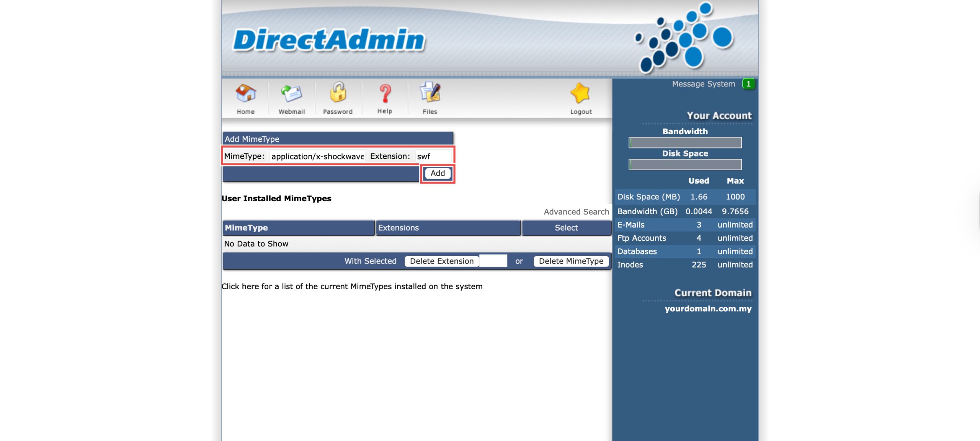The image size is (980, 441).
Task: Click 'Bandwidth (GB)' row label
Action: point(647,212)
